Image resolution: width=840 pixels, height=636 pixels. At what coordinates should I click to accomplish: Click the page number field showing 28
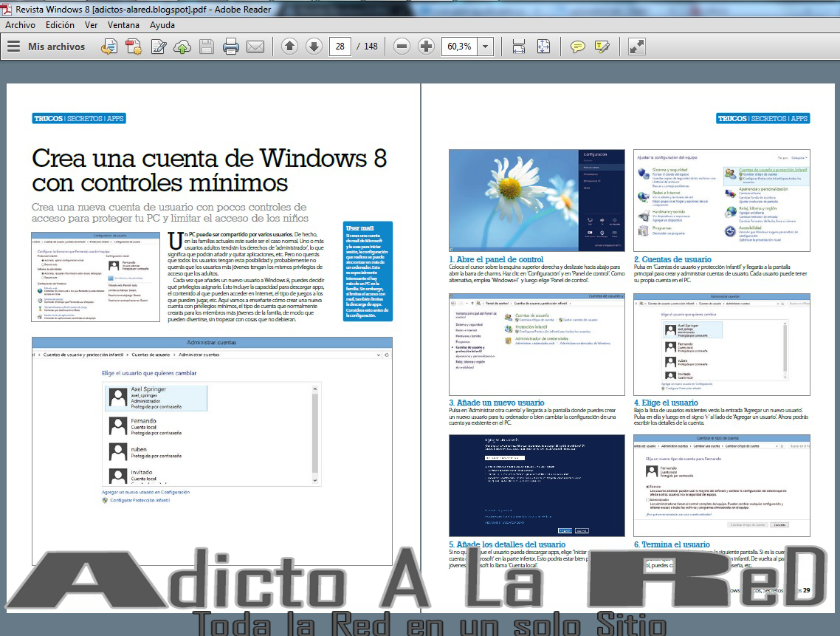(x=340, y=47)
